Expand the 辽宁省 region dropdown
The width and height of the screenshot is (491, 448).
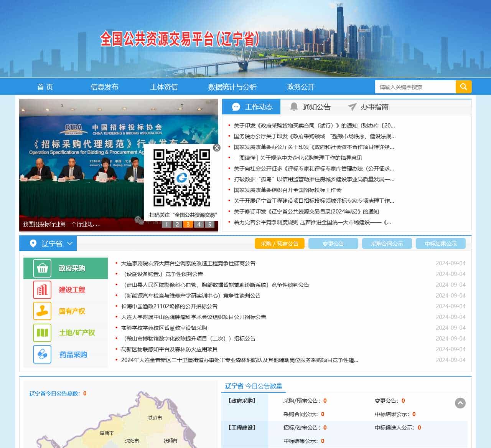(70, 244)
